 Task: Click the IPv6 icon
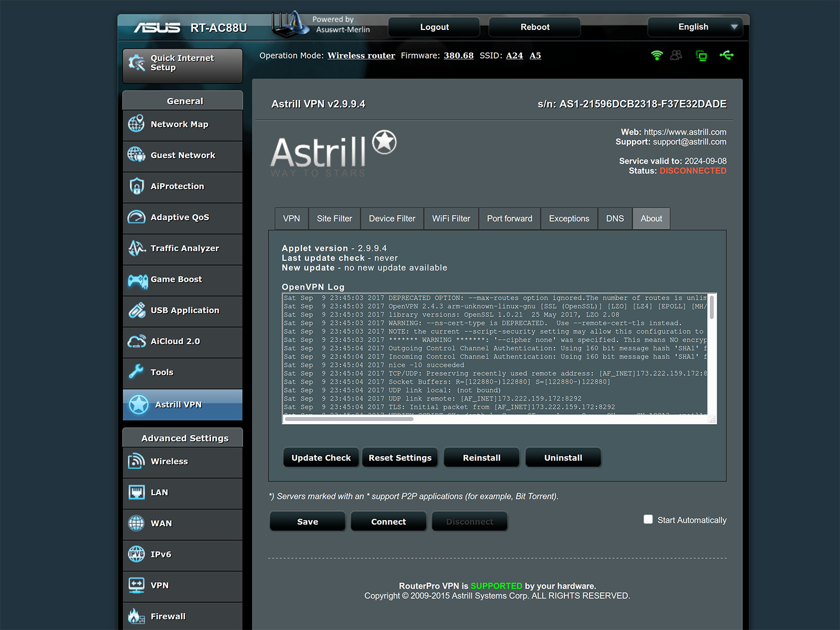pos(136,554)
